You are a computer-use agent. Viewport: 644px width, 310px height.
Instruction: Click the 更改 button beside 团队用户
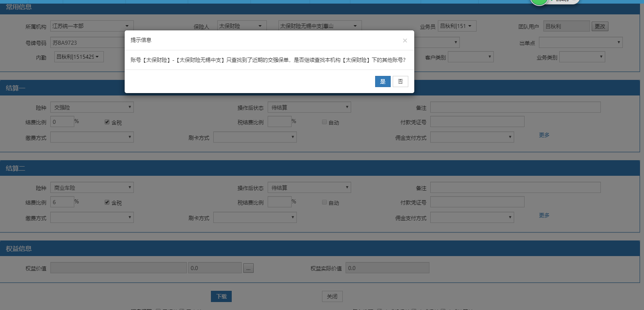[600, 26]
